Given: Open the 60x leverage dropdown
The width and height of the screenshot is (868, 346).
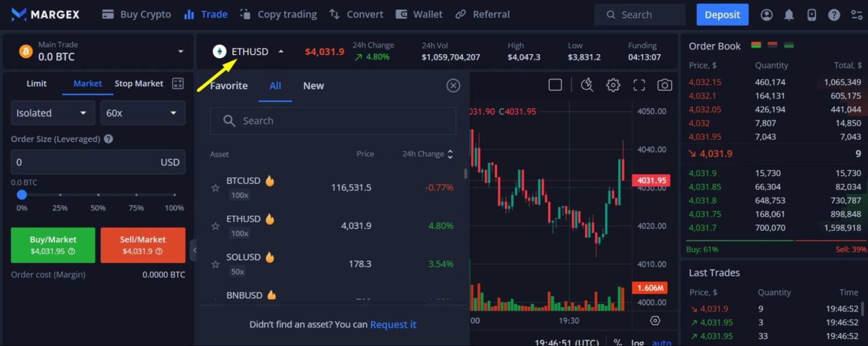Looking at the screenshot, I should click(x=142, y=113).
